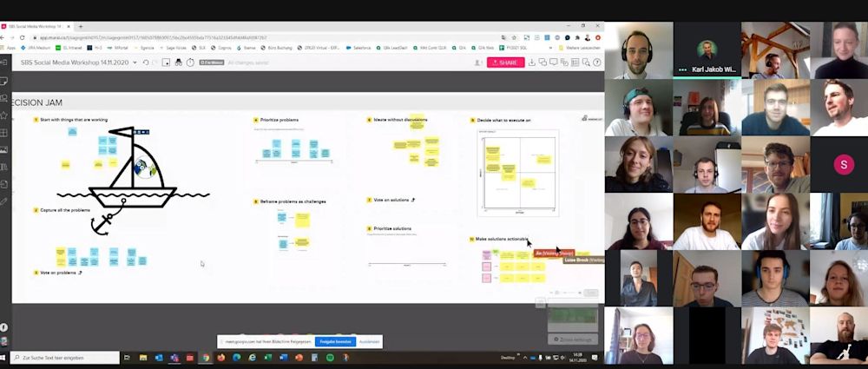Select Karl Jakob's video tile in meeting

point(707,49)
